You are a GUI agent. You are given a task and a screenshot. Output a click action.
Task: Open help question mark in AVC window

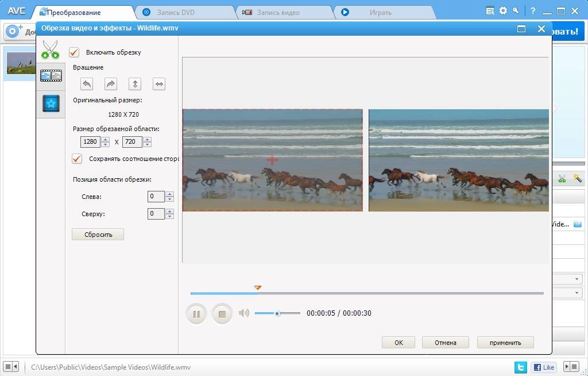pos(532,11)
